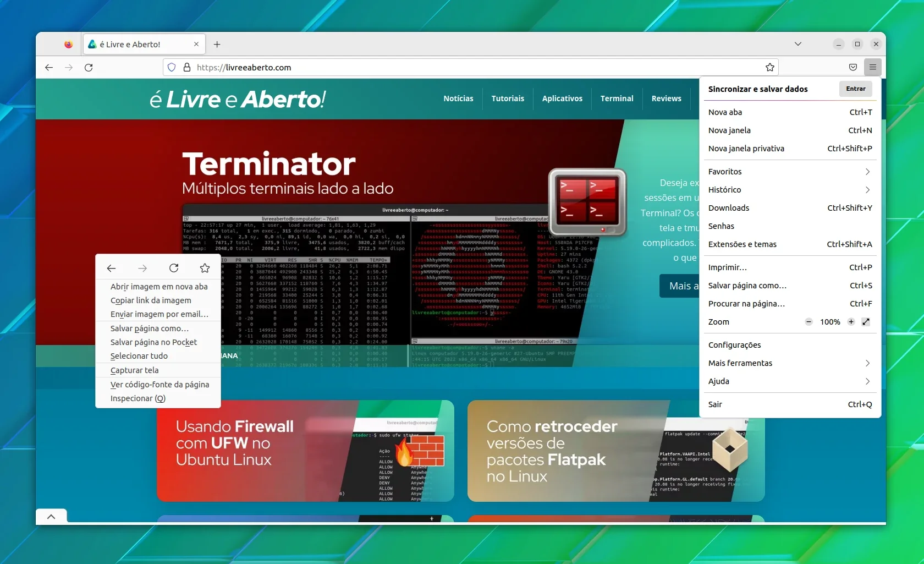924x564 pixels.
Task: Choose Salvar página como… in app menu
Action: pos(790,286)
